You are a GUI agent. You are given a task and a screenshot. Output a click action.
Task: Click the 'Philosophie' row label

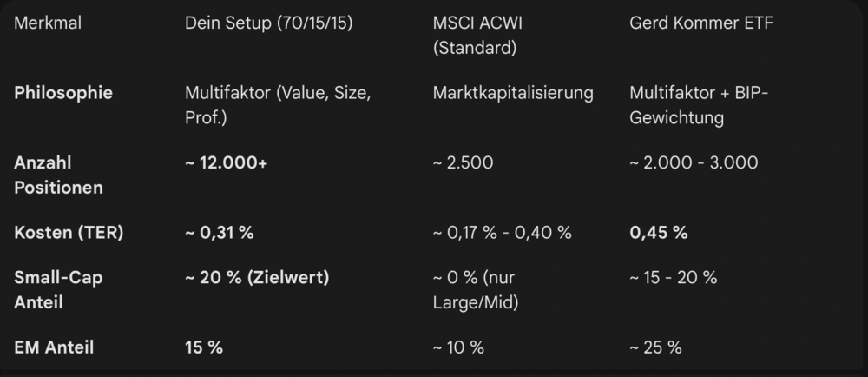click(63, 93)
